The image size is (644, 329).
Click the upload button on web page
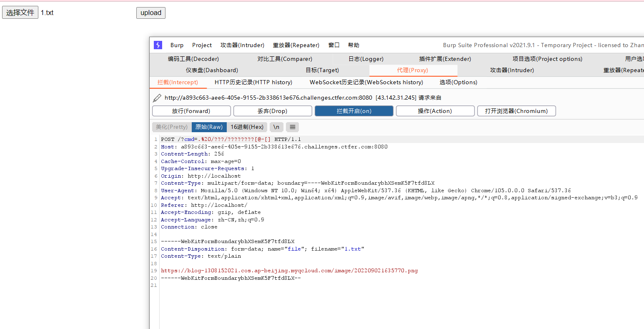pyautogui.click(x=151, y=13)
